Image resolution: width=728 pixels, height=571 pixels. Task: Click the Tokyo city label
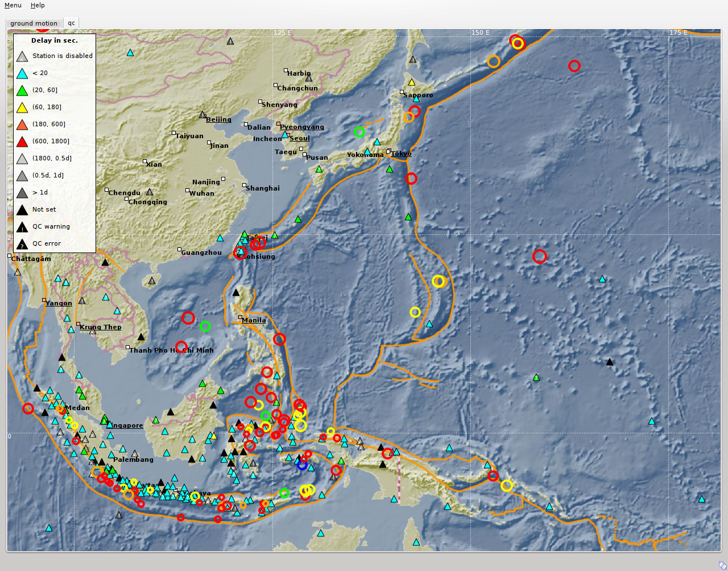pyautogui.click(x=401, y=154)
